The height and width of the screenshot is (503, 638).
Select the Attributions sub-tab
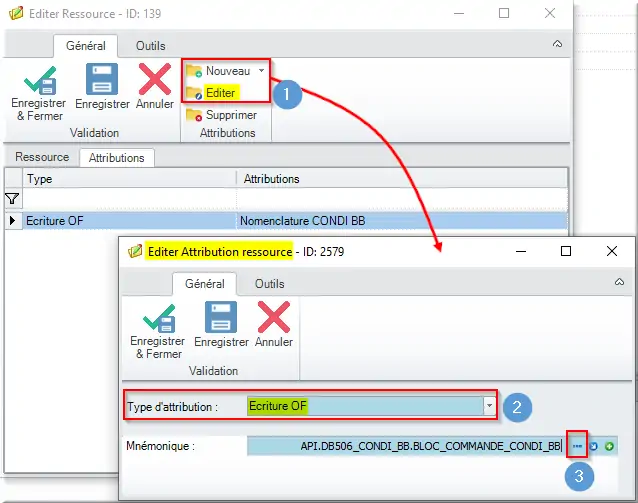(x=117, y=158)
